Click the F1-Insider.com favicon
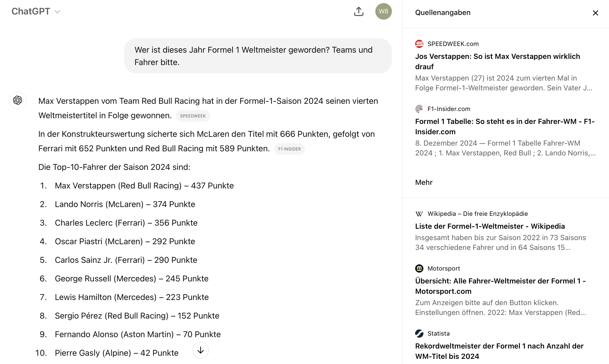This screenshot has width=609, height=364. [x=419, y=109]
